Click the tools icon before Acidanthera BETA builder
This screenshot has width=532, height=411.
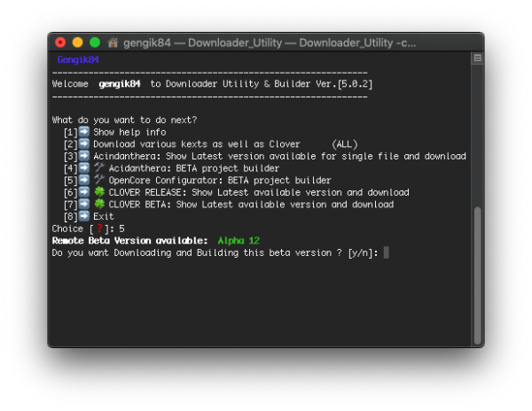click(99, 167)
